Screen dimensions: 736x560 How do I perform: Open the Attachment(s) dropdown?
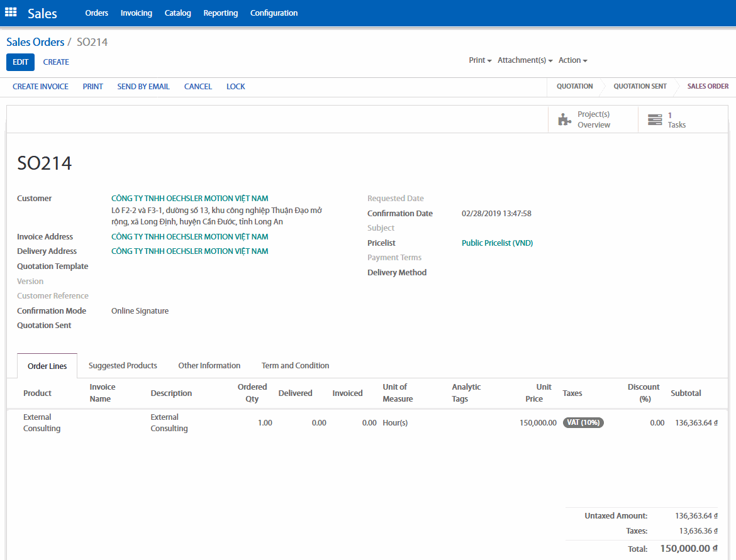coord(525,60)
